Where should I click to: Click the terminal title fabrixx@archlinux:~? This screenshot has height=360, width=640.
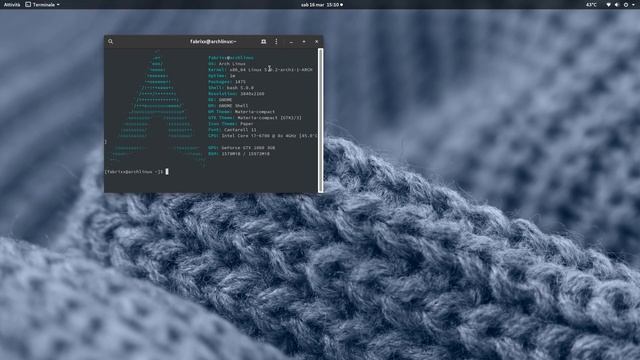(x=213, y=42)
